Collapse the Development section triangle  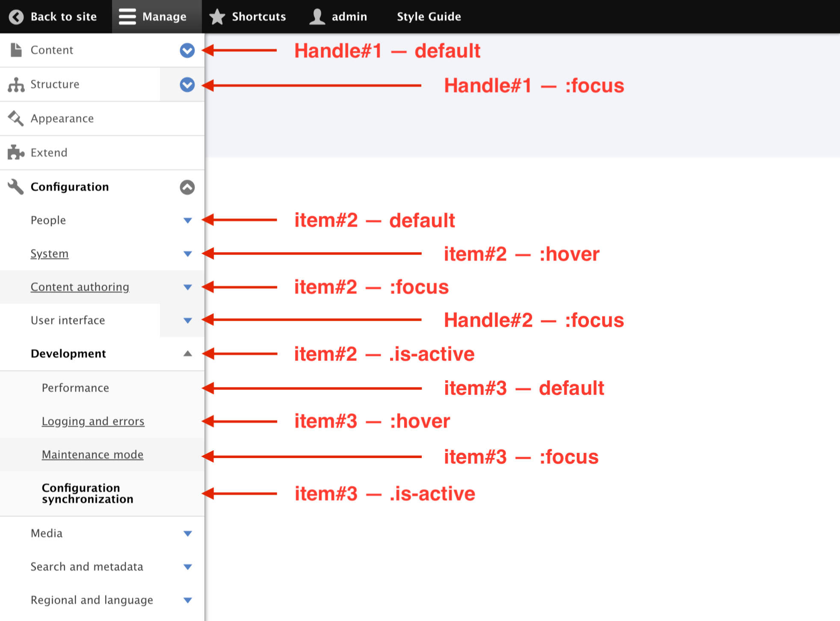pyautogui.click(x=187, y=354)
